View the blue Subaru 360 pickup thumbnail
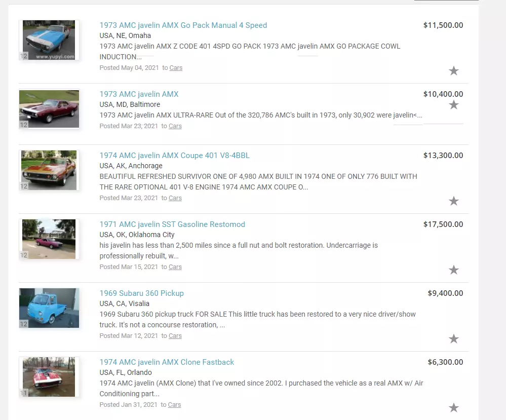Image resolution: width=506 pixels, height=420 pixels. 49,308
